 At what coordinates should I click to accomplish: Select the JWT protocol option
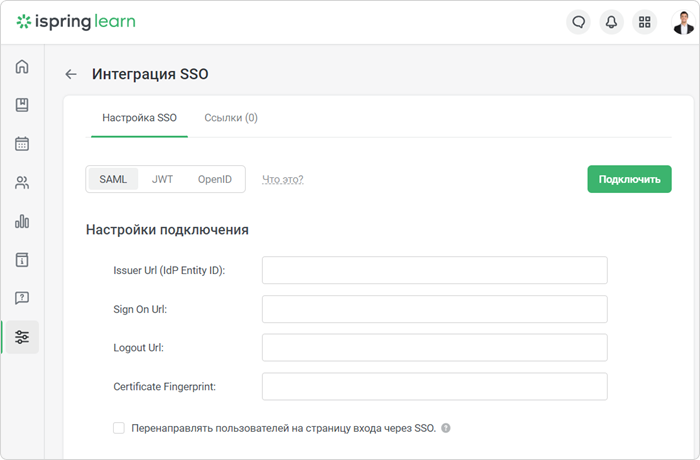click(162, 179)
